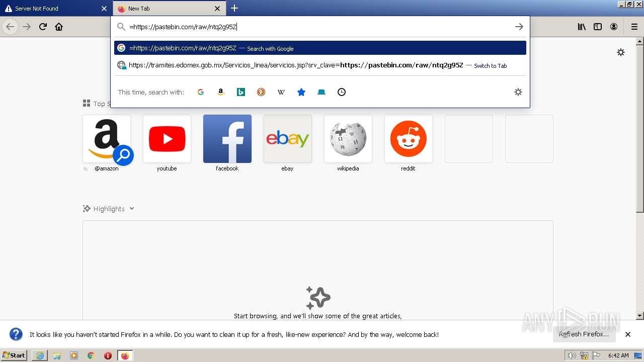Screen dimensions: 644x362
Task: Show the sidebars
Action: click(x=598, y=27)
